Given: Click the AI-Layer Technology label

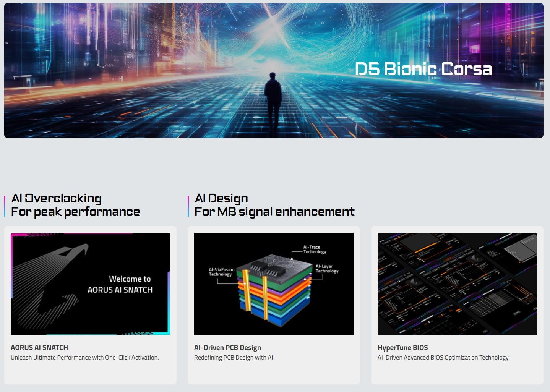Looking at the screenshot, I should 327,269.
